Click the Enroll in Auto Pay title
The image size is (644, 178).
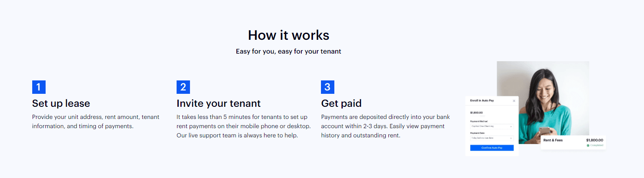481,101
